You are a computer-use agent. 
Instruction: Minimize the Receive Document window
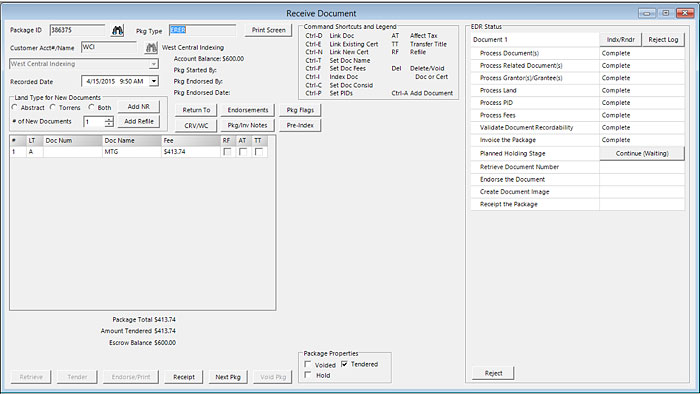(646, 13)
